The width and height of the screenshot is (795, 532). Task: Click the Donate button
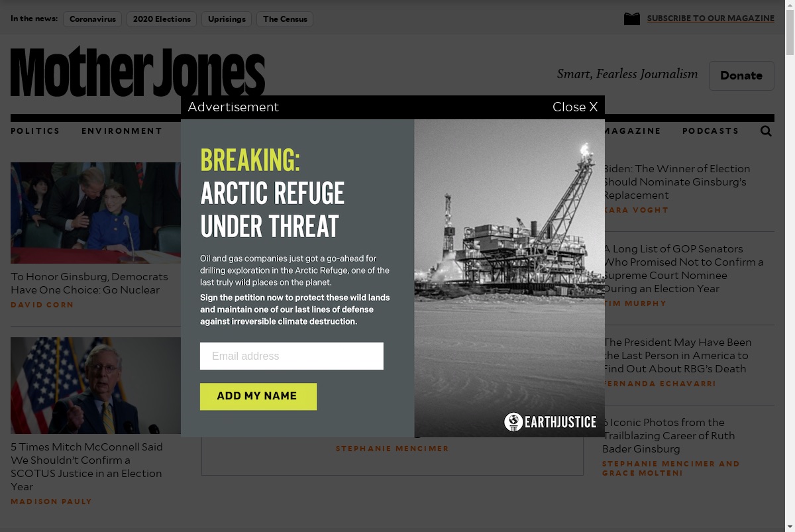pyautogui.click(x=741, y=76)
